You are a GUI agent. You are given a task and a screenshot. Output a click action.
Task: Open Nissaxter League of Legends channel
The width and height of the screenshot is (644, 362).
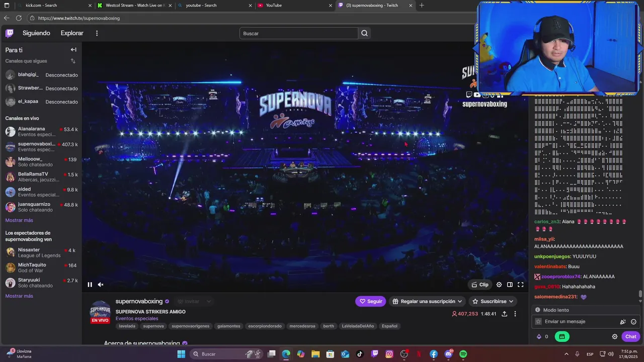(x=41, y=252)
